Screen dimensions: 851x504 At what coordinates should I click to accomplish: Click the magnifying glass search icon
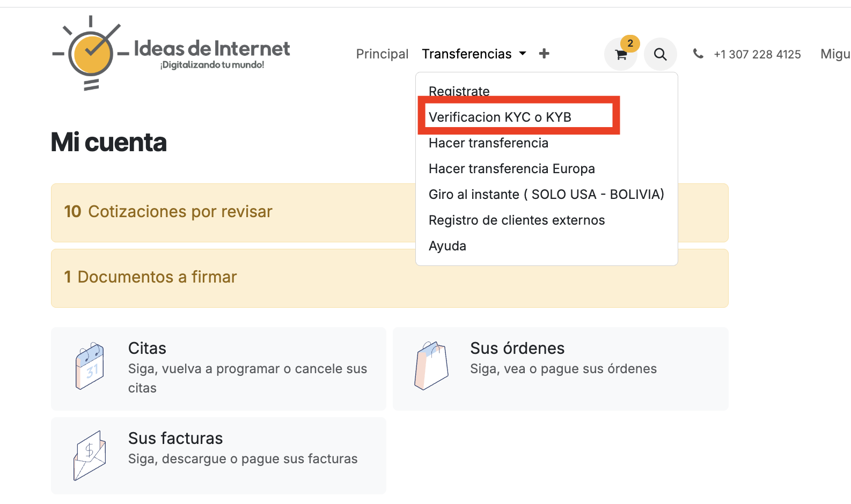[660, 54]
